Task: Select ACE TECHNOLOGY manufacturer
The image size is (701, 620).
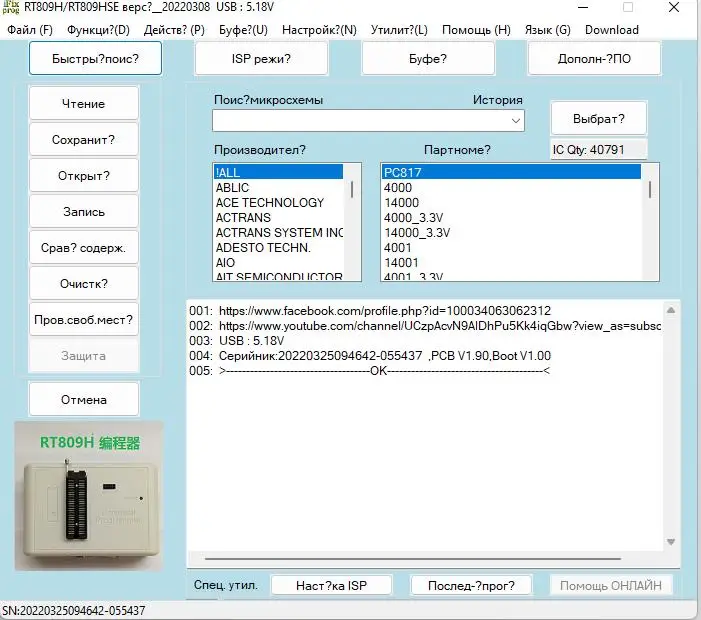Action: pos(278,202)
